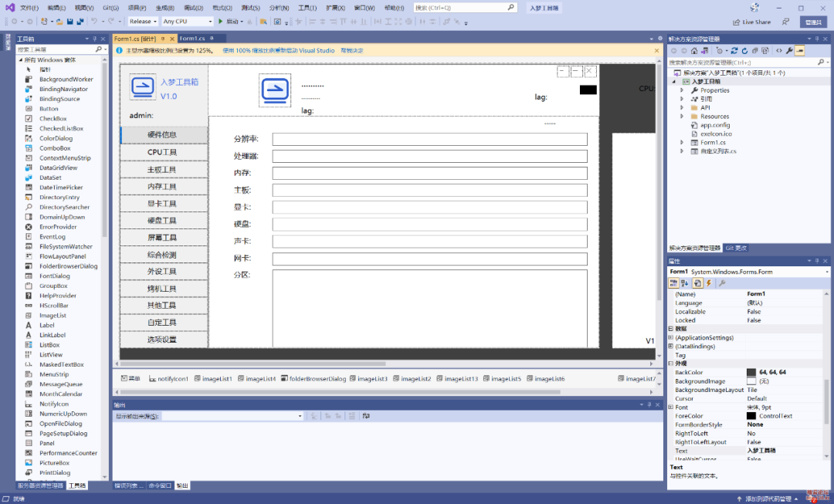Screen dimensions: 834x504
Task: Click the notifyIcon1 component in tray
Action: point(168,379)
